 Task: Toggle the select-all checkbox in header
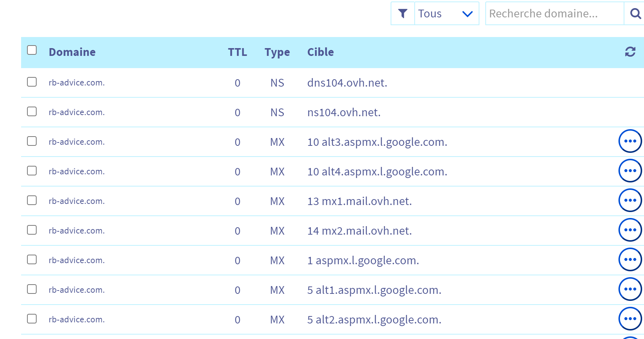(x=32, y=50)
